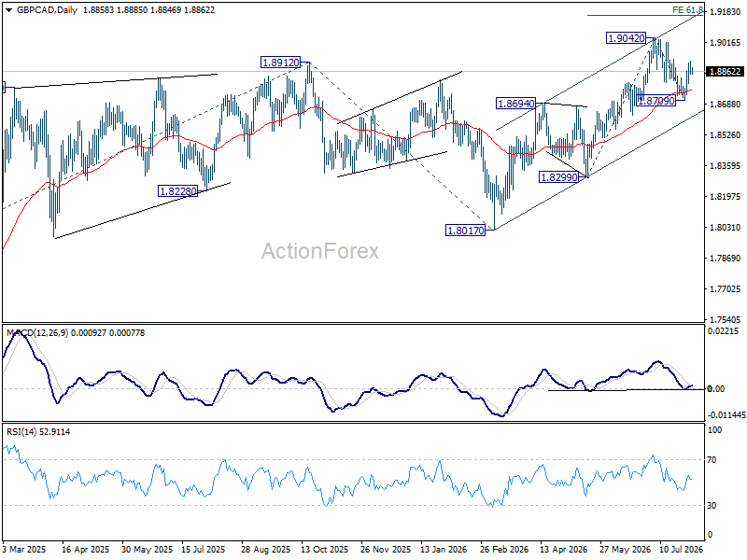
Task: Click the 1.85260 price axis value
Action: 725,135
